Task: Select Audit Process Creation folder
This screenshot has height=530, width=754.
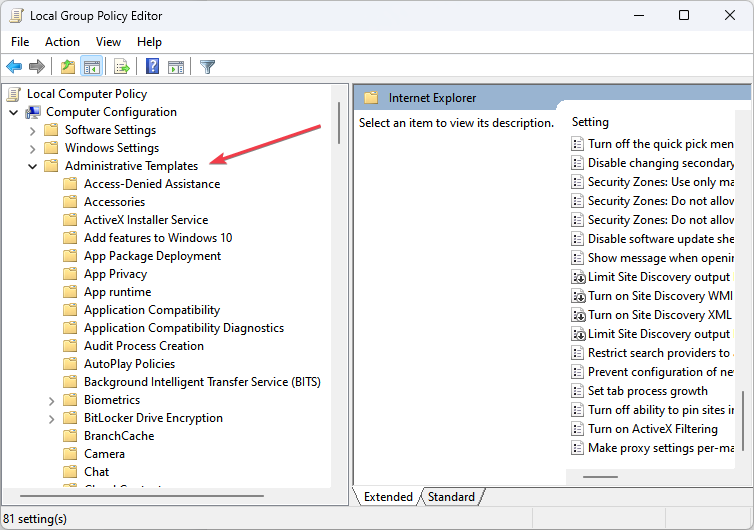Action: click(x=144, y=346)
